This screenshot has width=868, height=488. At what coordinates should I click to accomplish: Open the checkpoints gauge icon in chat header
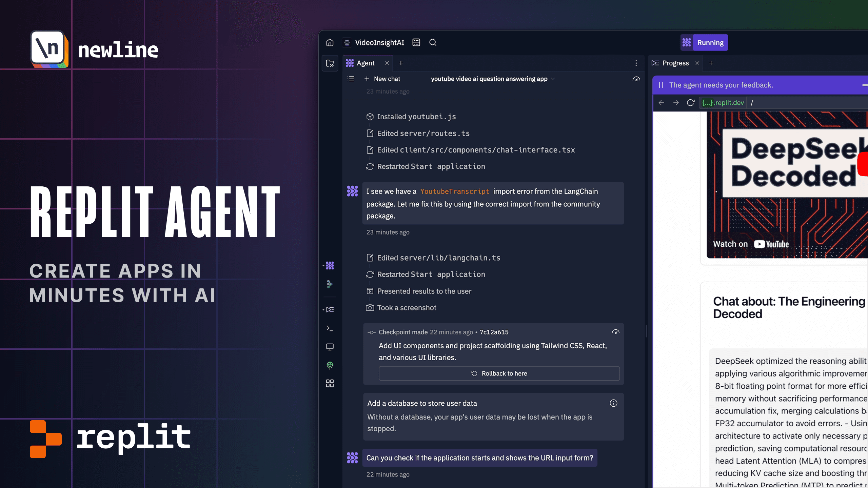pyautogui.click(x=636, y=79)
